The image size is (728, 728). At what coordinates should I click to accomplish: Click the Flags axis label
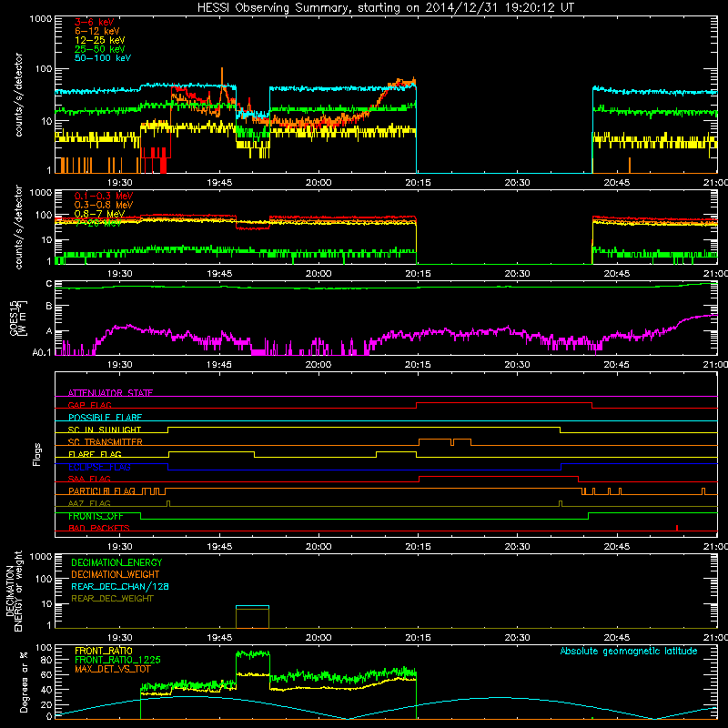tap(37, 454)
